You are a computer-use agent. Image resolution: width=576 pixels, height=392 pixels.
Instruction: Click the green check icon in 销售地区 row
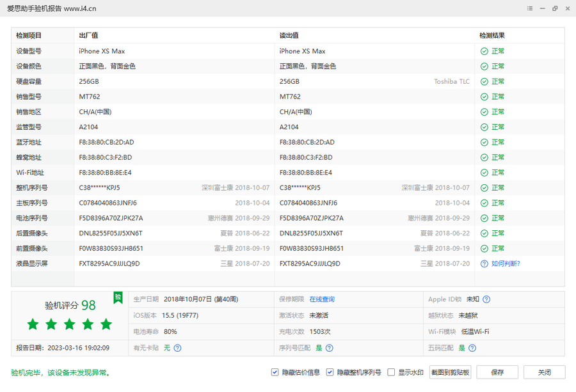click(x=484, y=112)
